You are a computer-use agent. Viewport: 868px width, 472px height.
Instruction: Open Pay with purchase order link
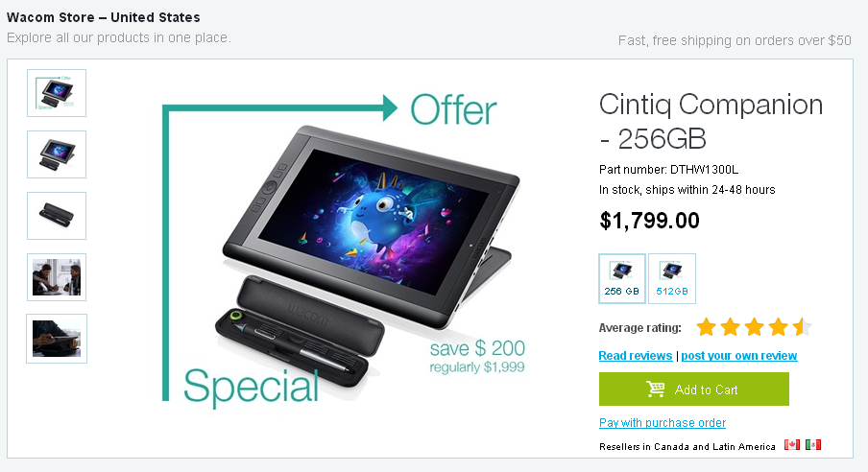click(x=663, y=423)
